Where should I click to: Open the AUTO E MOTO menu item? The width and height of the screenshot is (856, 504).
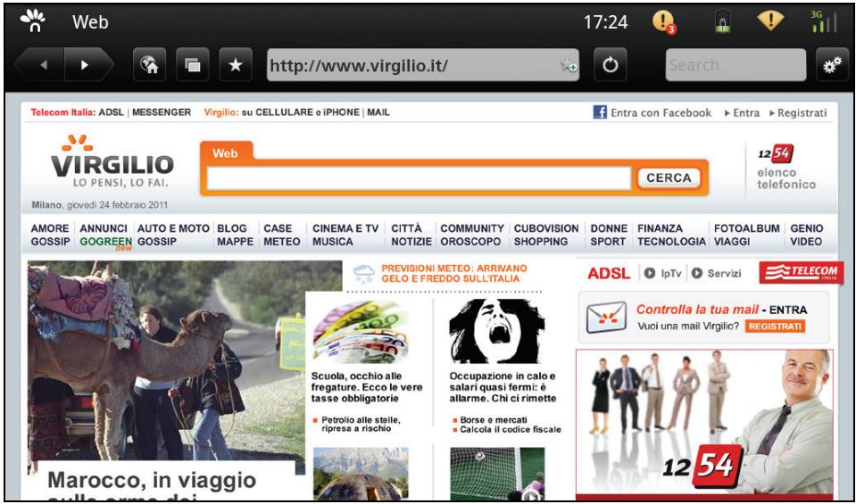173,228
